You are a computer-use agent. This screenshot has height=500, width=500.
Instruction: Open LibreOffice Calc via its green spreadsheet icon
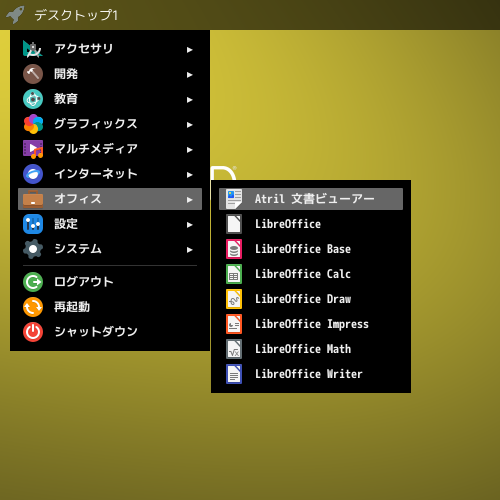(x=234, y=274)
